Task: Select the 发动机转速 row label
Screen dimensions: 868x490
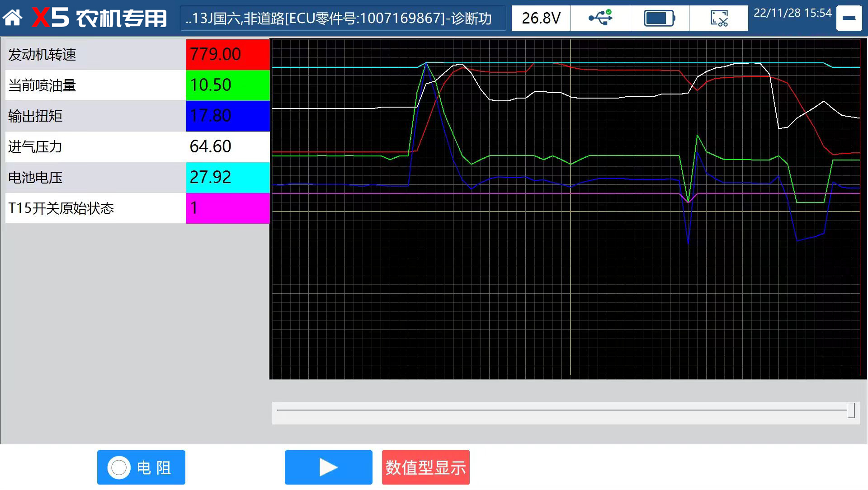Action: [96, 55]
